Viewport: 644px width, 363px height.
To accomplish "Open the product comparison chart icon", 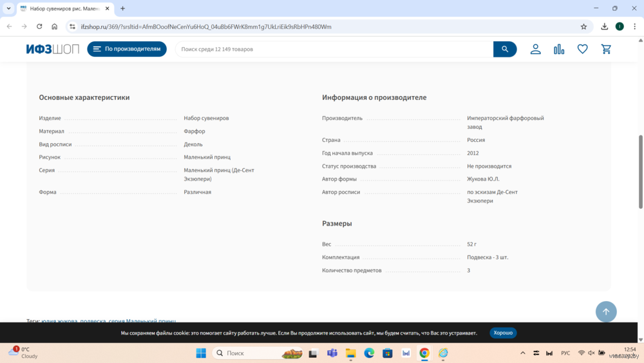I will (x=559, y=49).
